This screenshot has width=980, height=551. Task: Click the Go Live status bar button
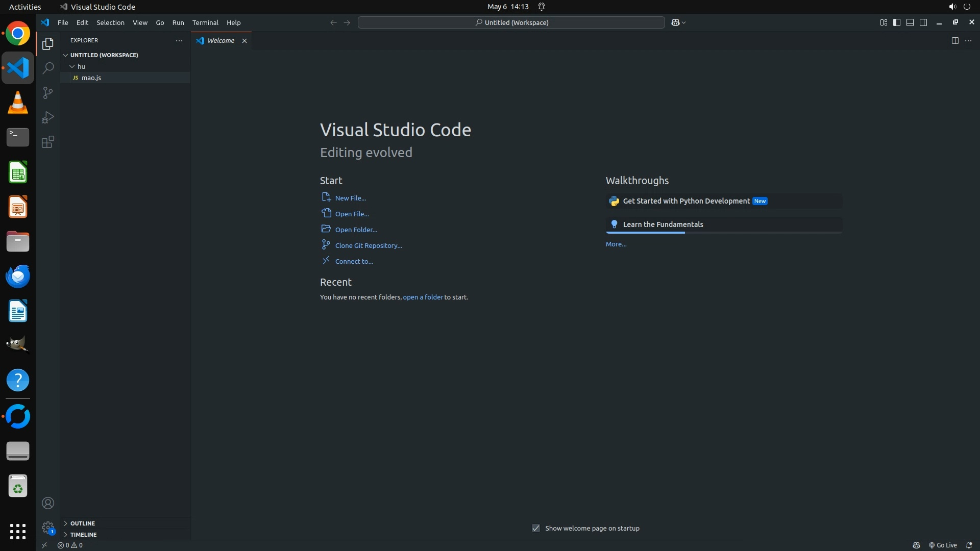943,545
